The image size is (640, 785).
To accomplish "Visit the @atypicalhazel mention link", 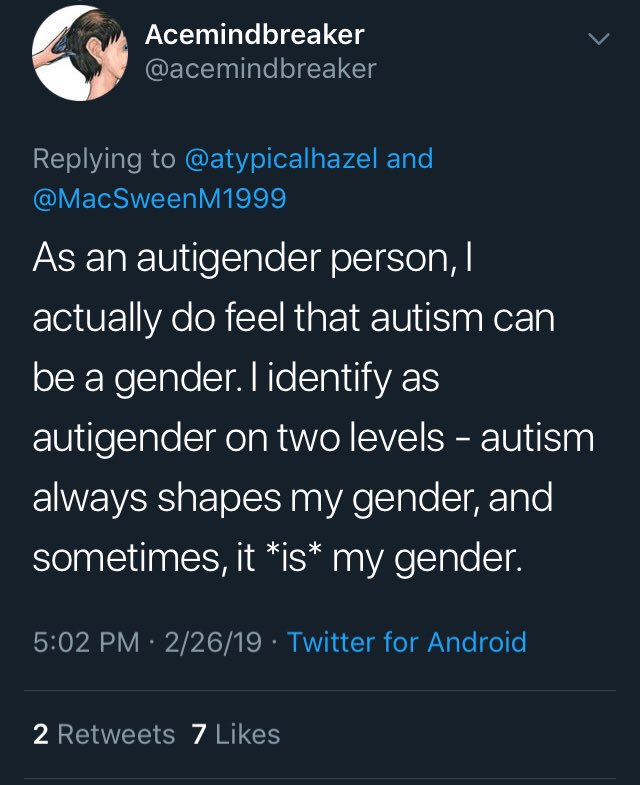I will pyautogui.click(x=281, y=159).
